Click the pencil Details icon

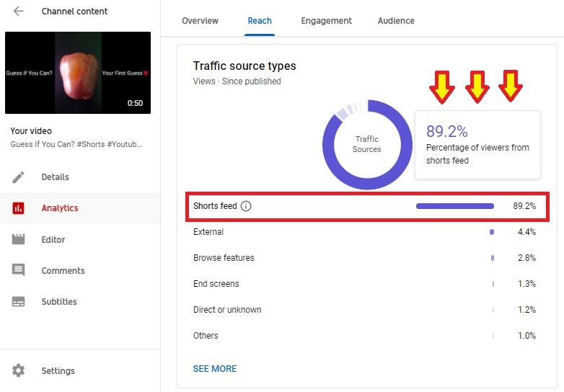(x=19, y=177)
